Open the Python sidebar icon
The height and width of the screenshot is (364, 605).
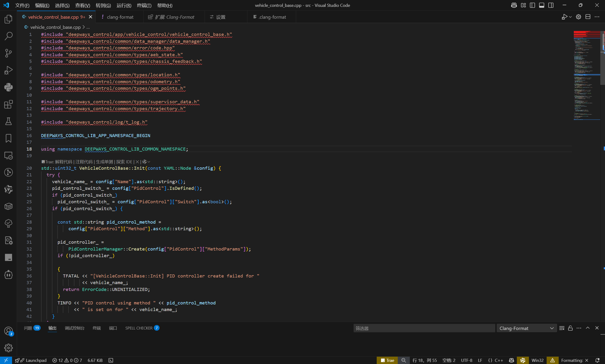[x=8, y=87]
